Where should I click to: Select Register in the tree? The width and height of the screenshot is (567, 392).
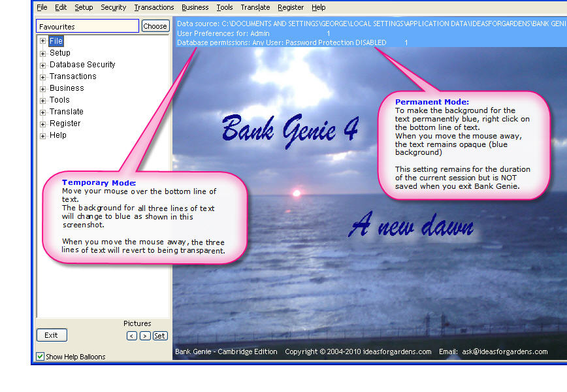pos(65,123)
